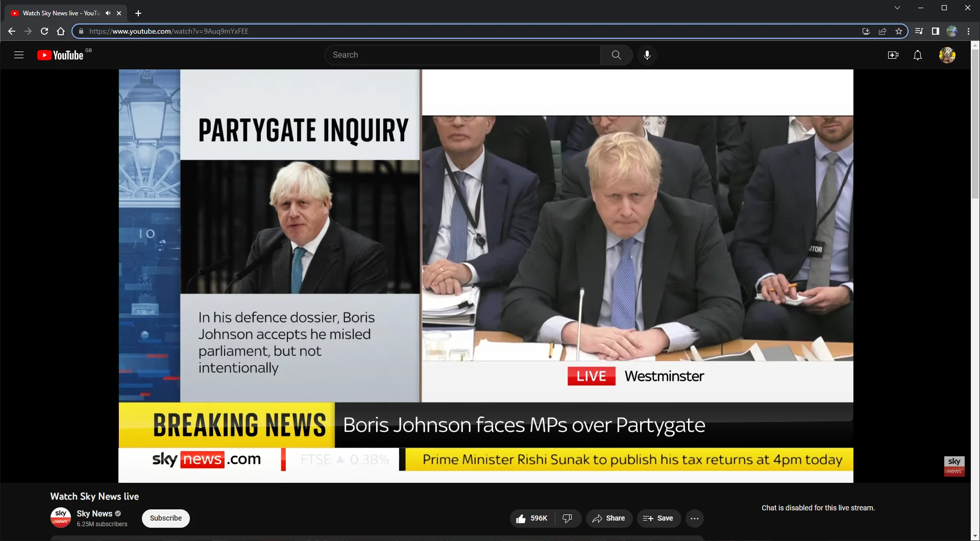
Task: Expand the tab search dropdown
Action: pyautogui.click(x=897, y=8)
